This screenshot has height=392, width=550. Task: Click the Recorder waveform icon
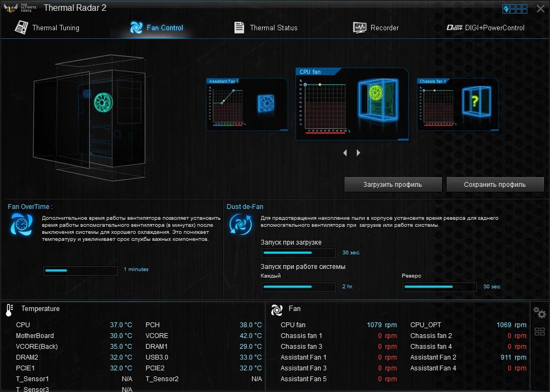click(x=359, y=27)
